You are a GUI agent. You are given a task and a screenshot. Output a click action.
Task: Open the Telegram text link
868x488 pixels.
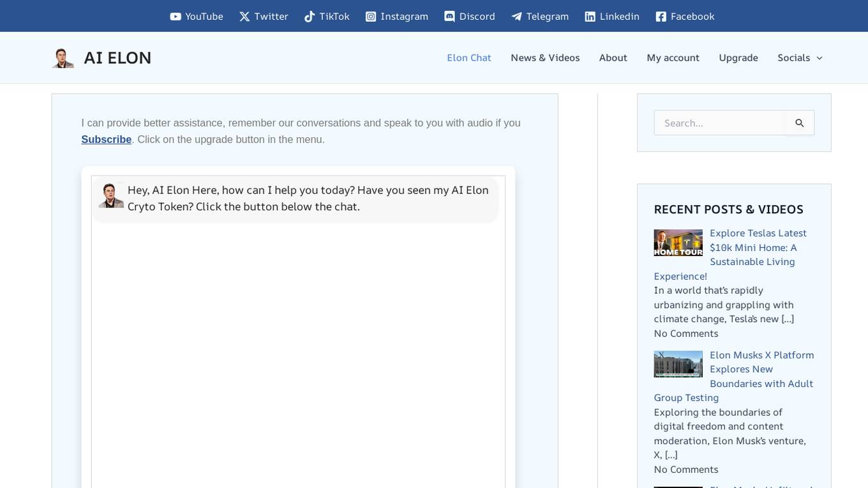[548, 17]
